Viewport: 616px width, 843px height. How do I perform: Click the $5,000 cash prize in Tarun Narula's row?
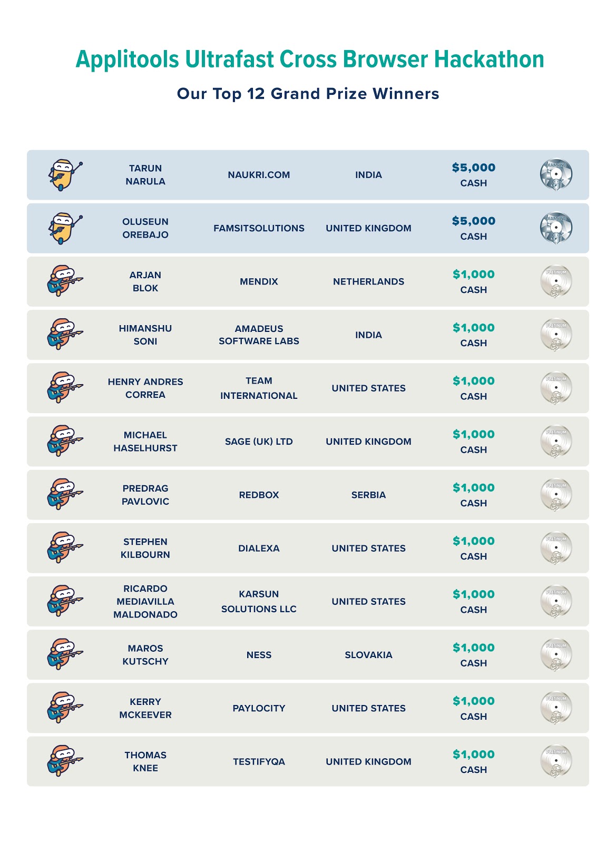click(473, 175)
